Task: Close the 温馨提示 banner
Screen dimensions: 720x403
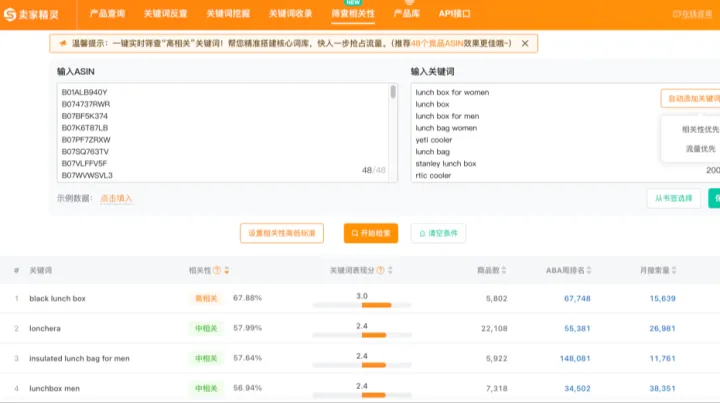Action: tap(525, 43)
